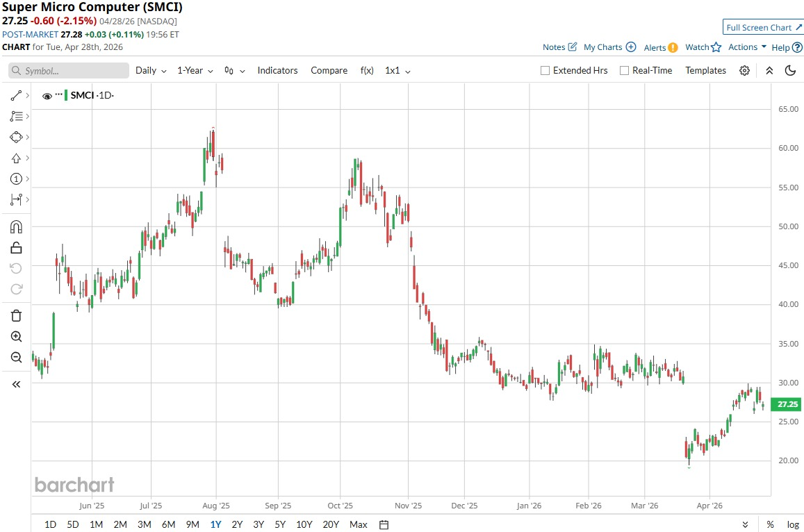Open the Daily interval dropdown

click(x=151, y=71)
